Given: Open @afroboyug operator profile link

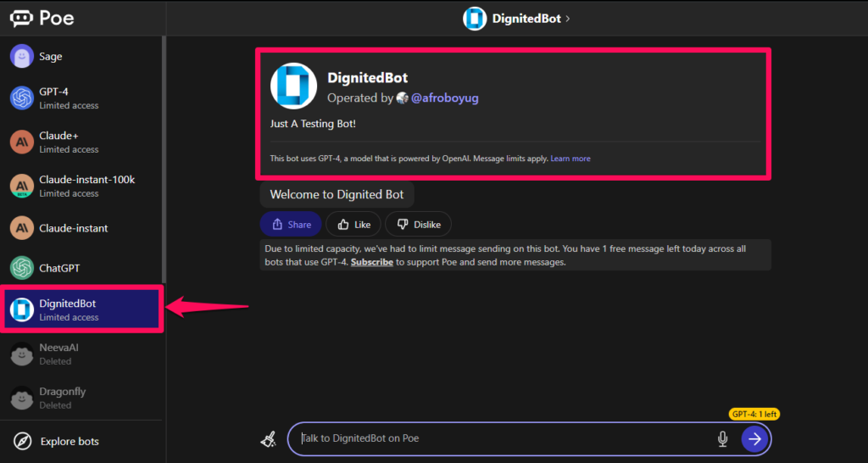Looking at the screenshot, I should 445,98.
